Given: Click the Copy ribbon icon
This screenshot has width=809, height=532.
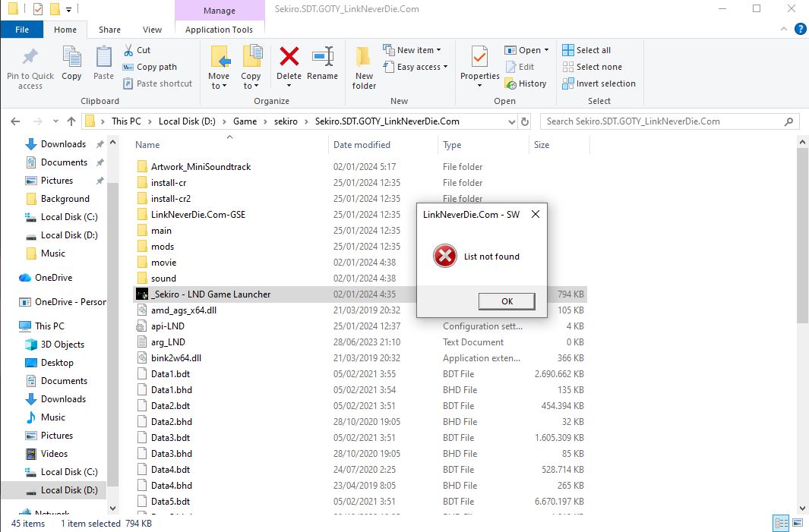Looking at the screenshot, I should (71, 57).
